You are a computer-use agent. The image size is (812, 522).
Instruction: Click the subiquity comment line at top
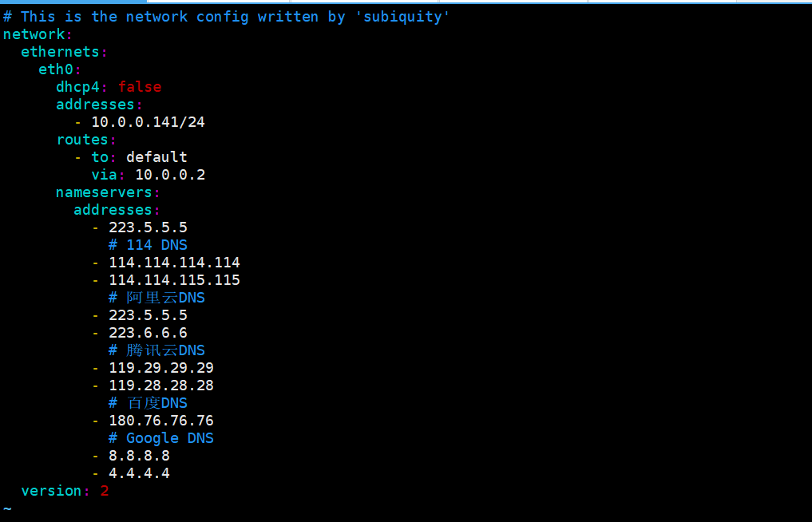tap(227, 17)
